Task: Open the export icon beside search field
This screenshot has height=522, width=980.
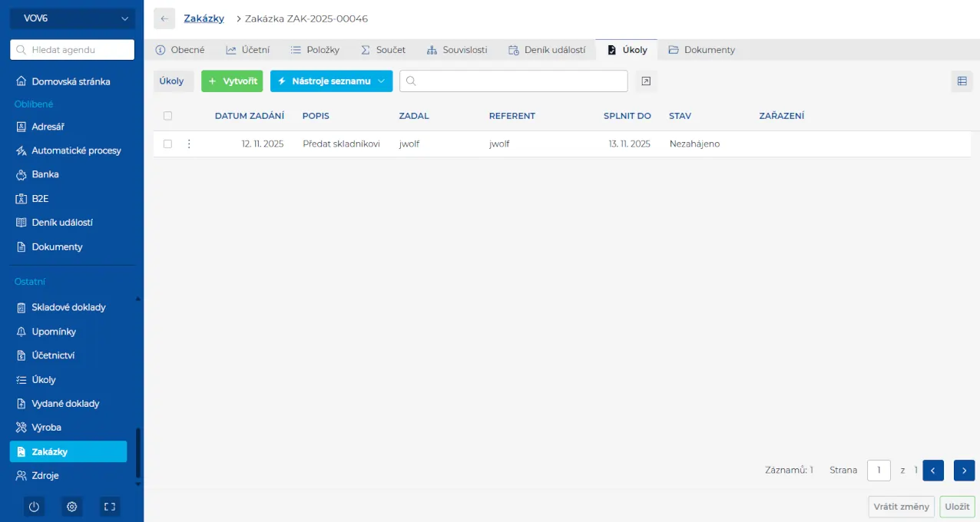Action: pos(646,81)
